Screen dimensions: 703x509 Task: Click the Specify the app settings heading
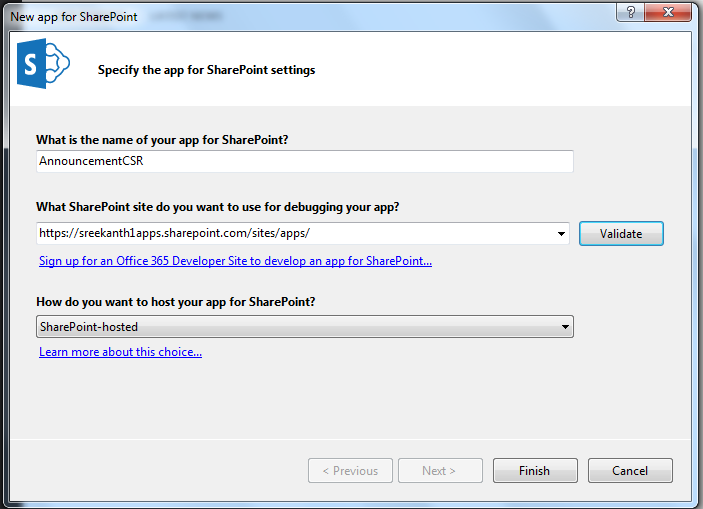pos(206,70)
